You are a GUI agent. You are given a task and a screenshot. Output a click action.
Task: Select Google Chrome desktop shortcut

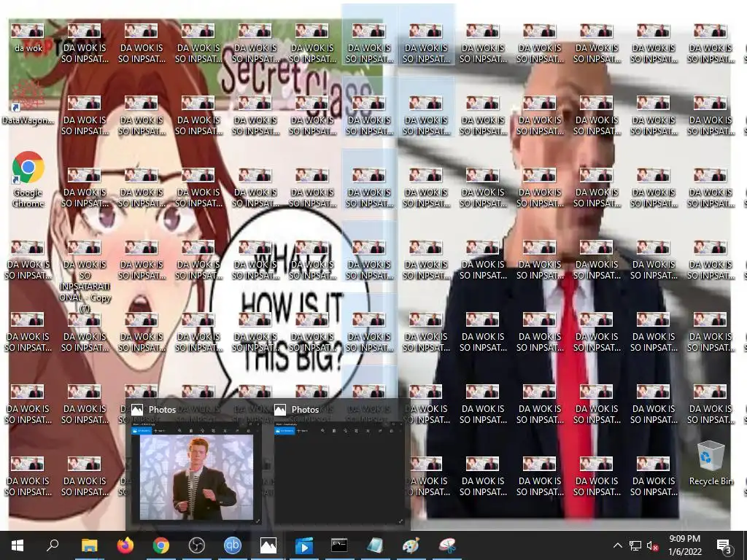coord(28,180)
